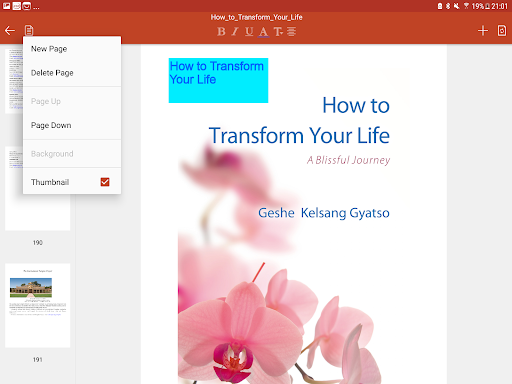
Task: Tap the plus add icon
Action: coord(483,31)
